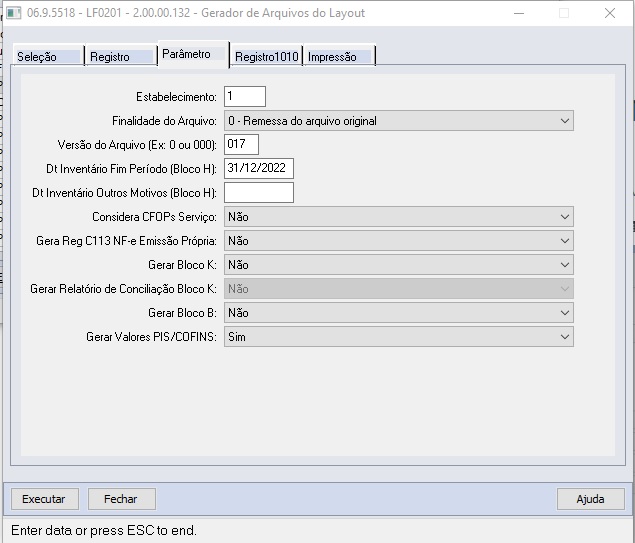635x543 pixels.
Task: Open the Impressão tab
Action: (x=339, y=56)
